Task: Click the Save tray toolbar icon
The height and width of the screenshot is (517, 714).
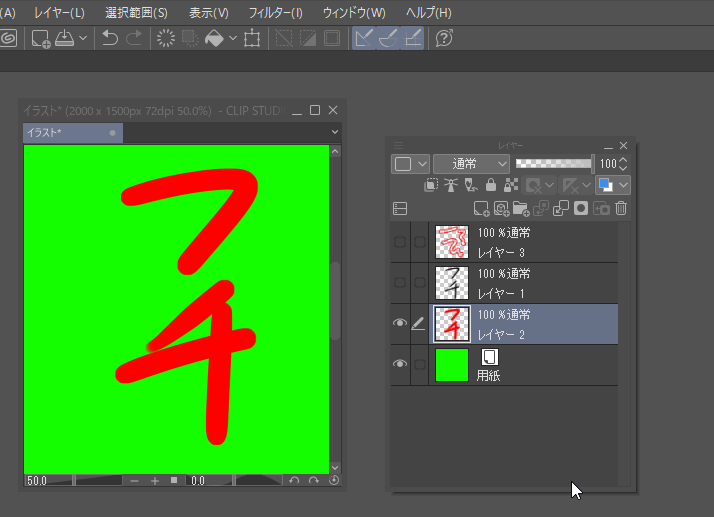Action: 65,38
